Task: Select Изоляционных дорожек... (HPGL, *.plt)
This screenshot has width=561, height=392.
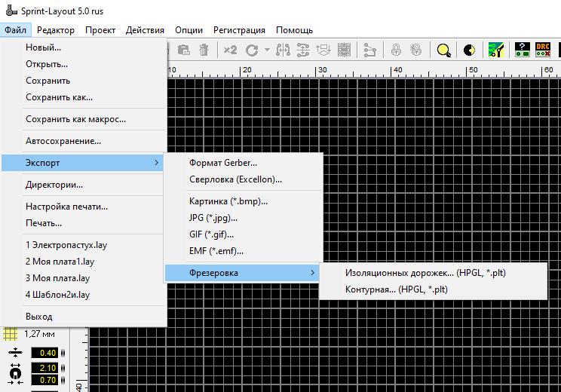Action: 425,272
